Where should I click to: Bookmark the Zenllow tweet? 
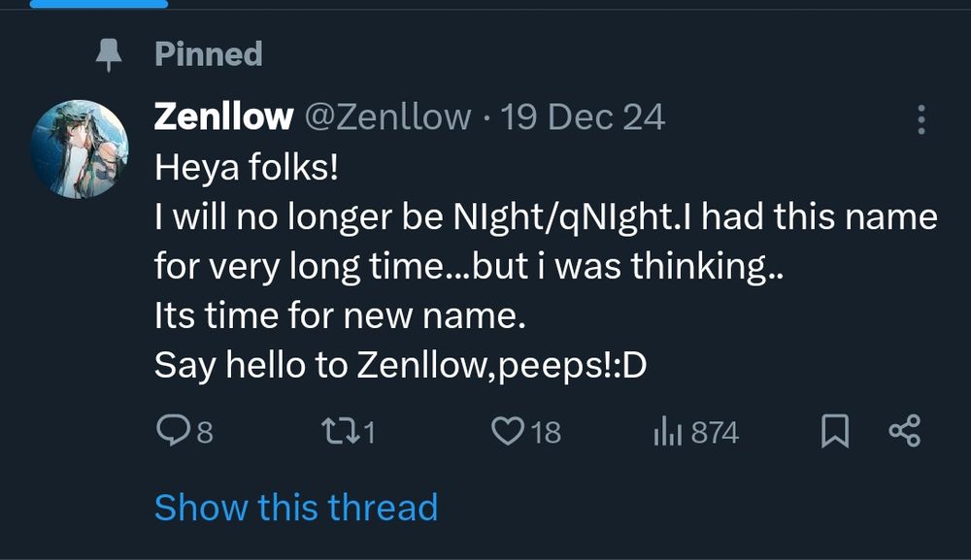(835, 431)
